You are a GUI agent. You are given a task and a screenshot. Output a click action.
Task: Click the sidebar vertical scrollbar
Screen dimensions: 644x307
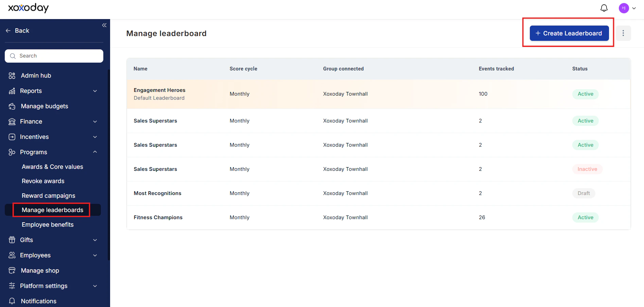109,165
